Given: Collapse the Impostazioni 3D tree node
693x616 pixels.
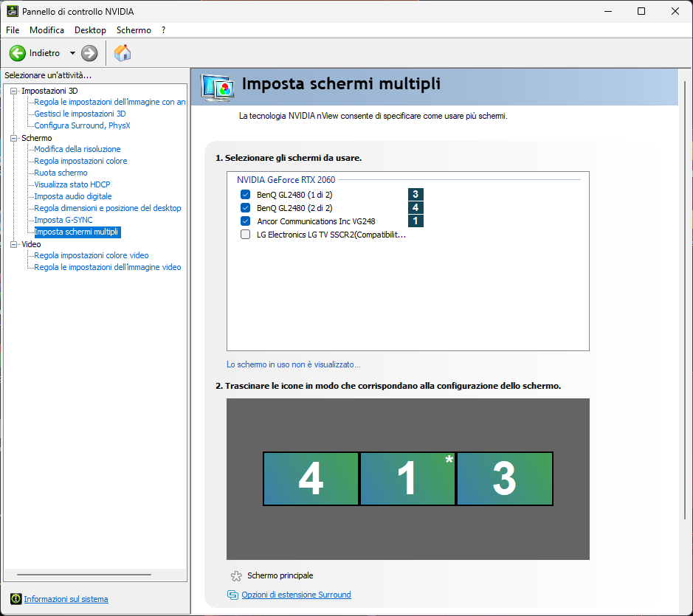Looking at the screenshot, I should coord(14,91).
